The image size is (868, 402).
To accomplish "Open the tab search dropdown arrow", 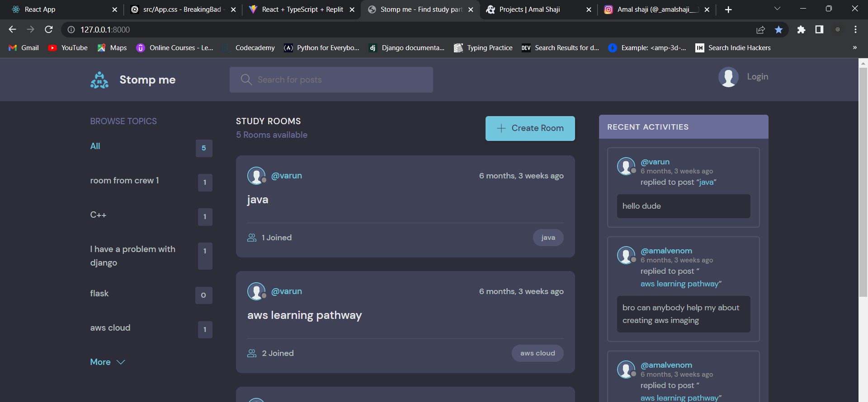I will [x=777, y=9].
